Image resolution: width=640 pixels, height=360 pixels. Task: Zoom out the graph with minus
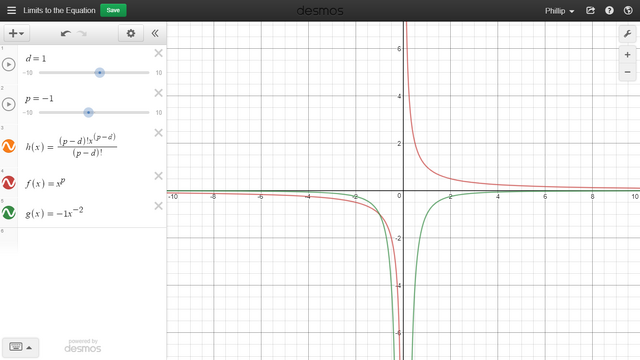pos(627,72)
